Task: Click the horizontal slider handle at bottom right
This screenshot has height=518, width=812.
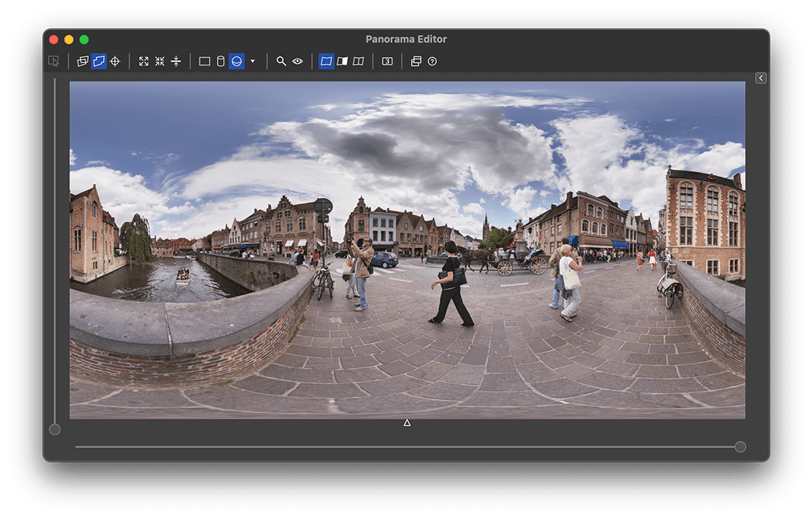Action: 740,446
